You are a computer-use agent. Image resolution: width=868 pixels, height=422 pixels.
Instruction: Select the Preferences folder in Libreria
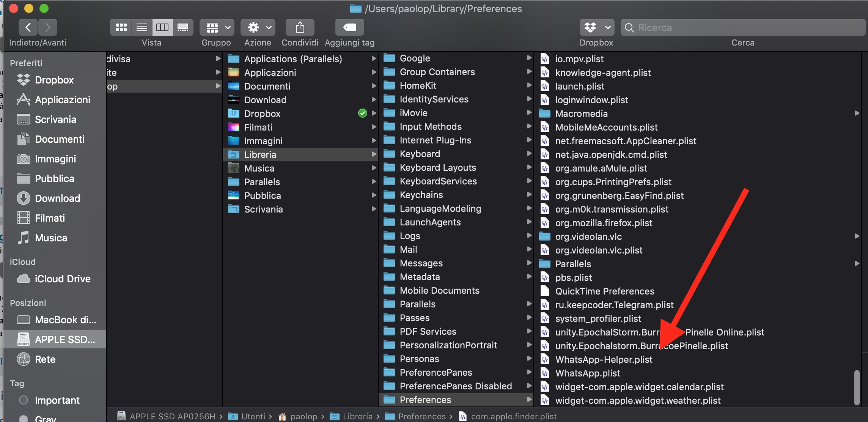[456, 400]
